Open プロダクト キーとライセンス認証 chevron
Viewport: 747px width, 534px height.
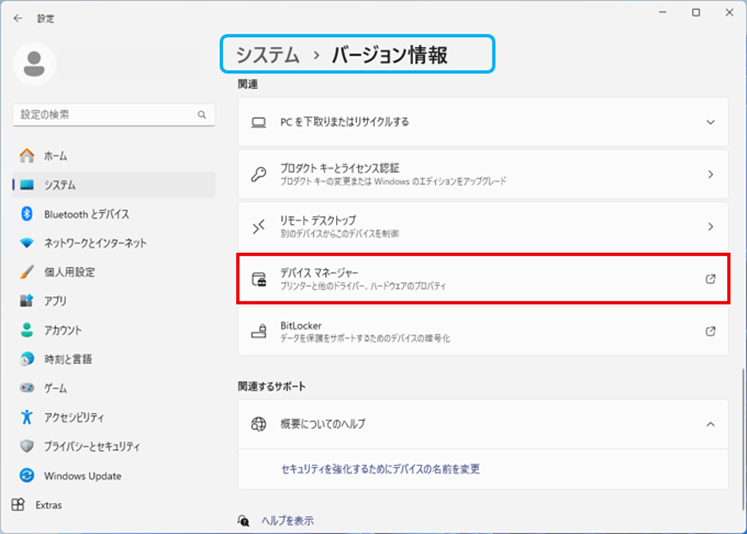(x=710, y=174)
